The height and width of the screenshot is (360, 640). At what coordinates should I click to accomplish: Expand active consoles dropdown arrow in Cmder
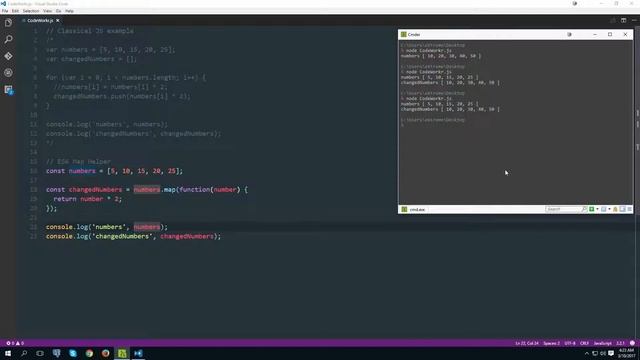609,209
